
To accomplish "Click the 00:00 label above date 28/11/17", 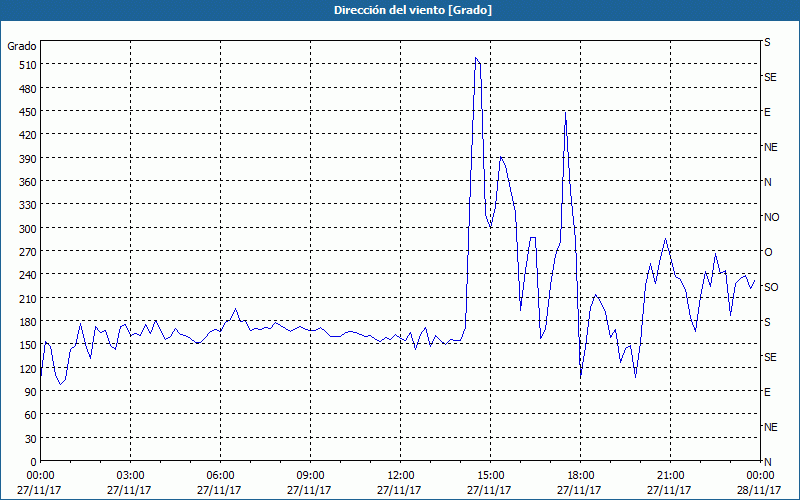I will point(760,476).
